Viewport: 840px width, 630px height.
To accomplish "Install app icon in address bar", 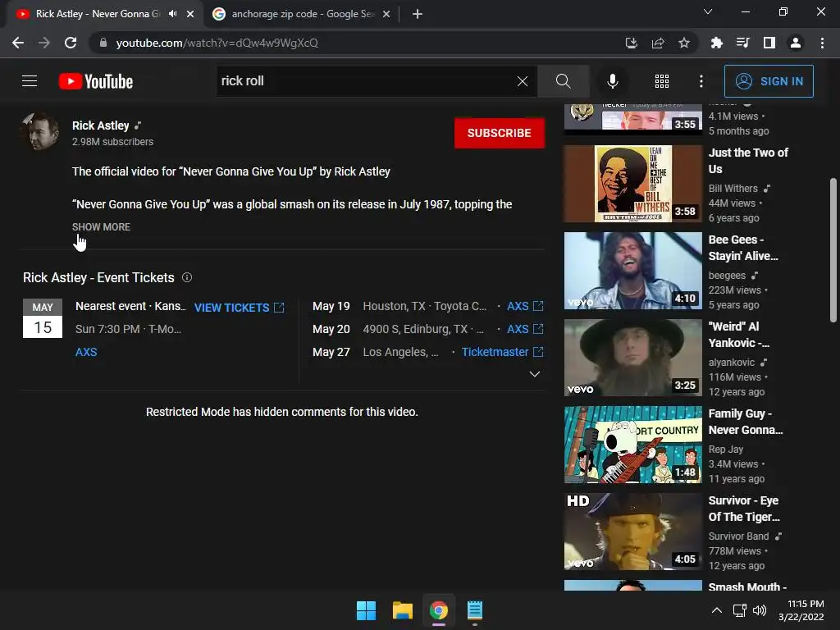I will point(632,43).
